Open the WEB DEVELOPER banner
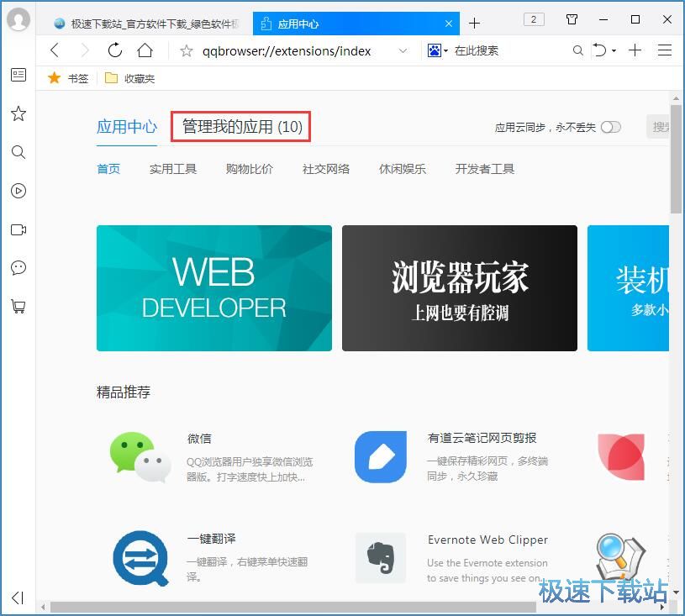The width and height of the screenshot is (685, 616). click(x=214, y=288)
